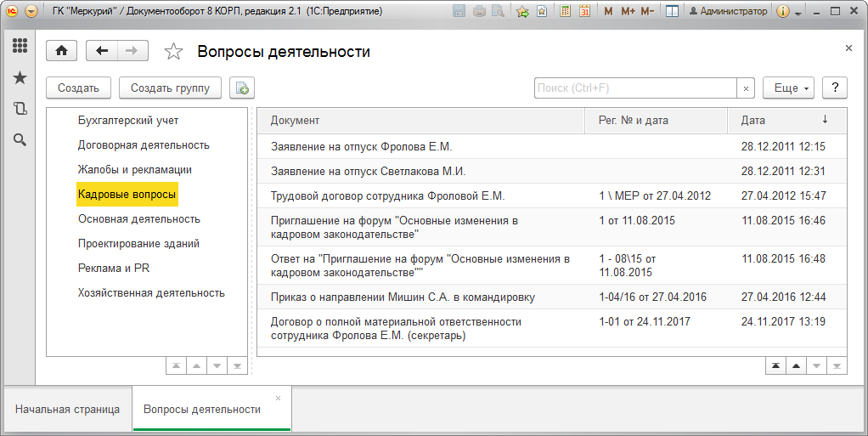Select row Ответ на Приглашение на форум
Viewport: 868px width, 436px height.
tap(552, 265)
